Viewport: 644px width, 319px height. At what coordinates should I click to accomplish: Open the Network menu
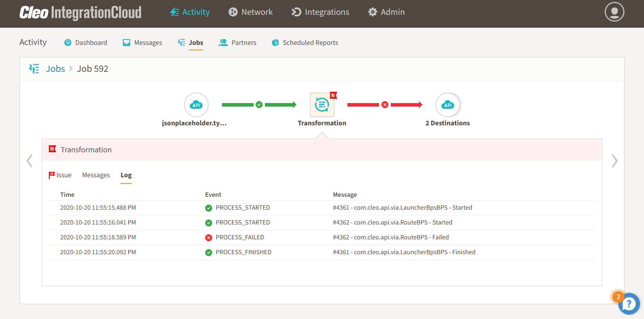point(250,12)
